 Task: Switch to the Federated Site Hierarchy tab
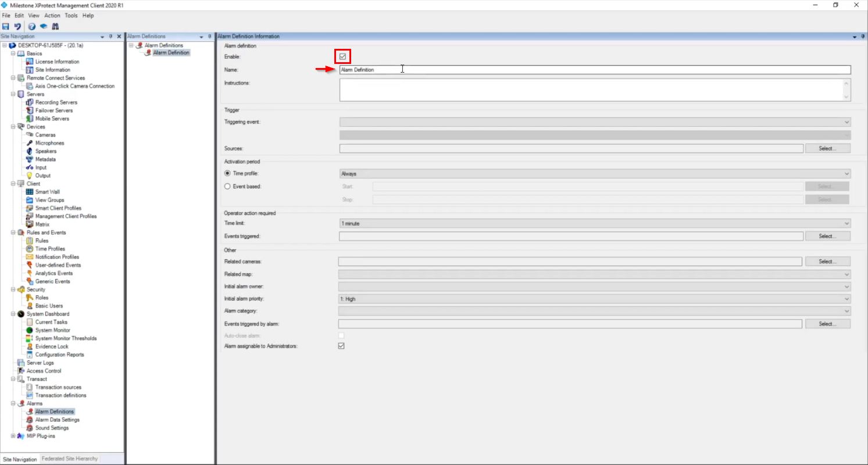(70, 459)
